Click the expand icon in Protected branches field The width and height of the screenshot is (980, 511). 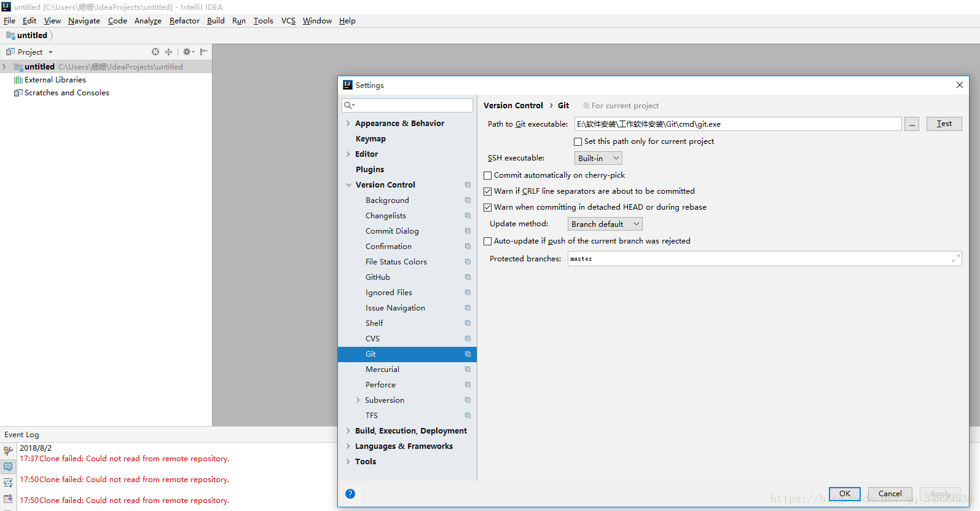pyautogui.click(x=955, y=259)
